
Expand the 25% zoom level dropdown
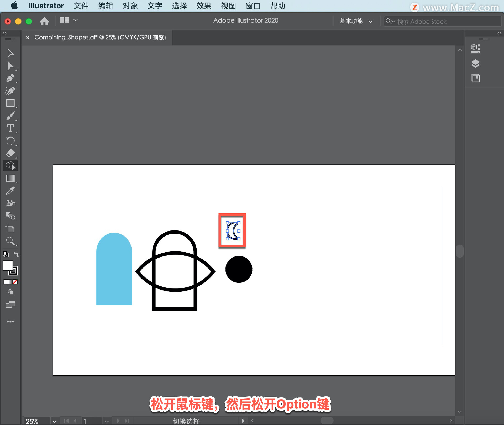point(54,421)
